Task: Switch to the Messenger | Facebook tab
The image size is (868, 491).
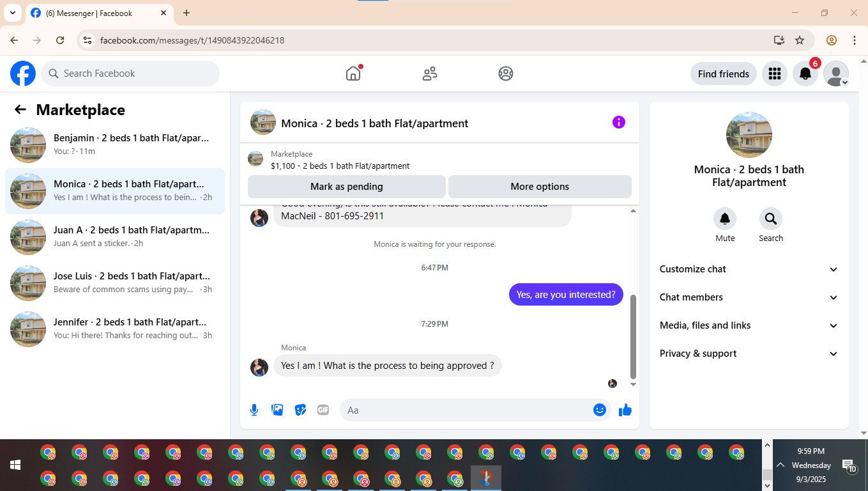Action: pyautogui.click(x=99, y=13)
